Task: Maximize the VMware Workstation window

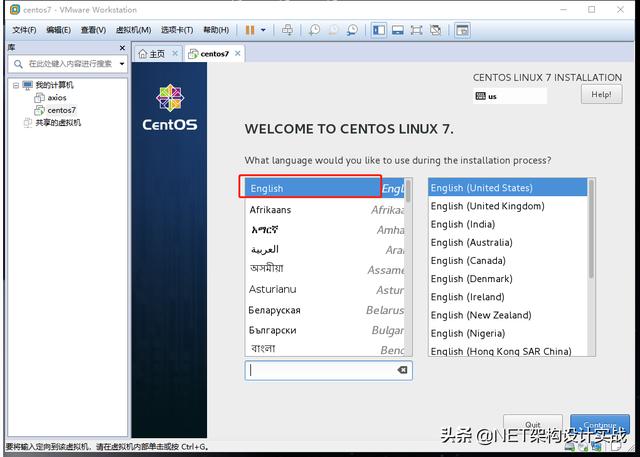Action: point(591,9)
